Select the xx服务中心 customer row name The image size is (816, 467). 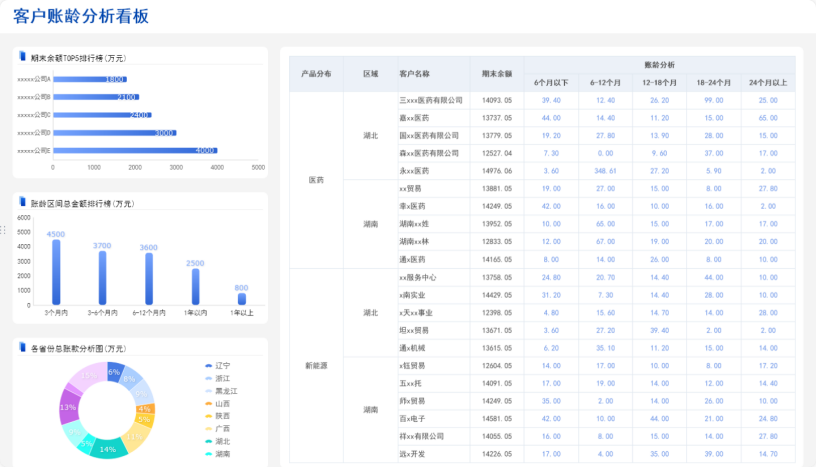point(418,277)
